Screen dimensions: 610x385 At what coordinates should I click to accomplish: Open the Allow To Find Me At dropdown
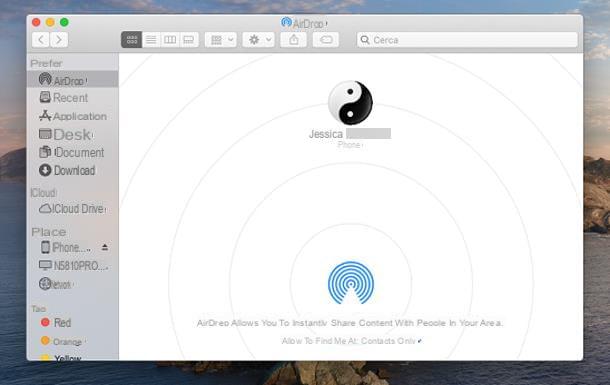tap(352, 341)
